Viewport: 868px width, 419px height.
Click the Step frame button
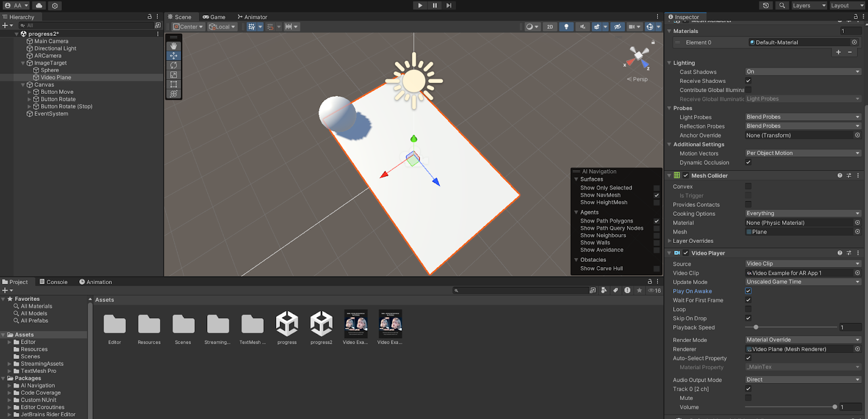tap(449, 5)
